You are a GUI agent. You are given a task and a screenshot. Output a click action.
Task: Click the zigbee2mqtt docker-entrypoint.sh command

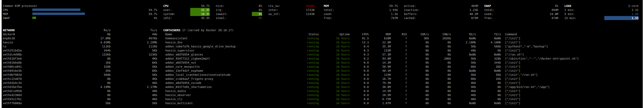click(x=542, y=59)
